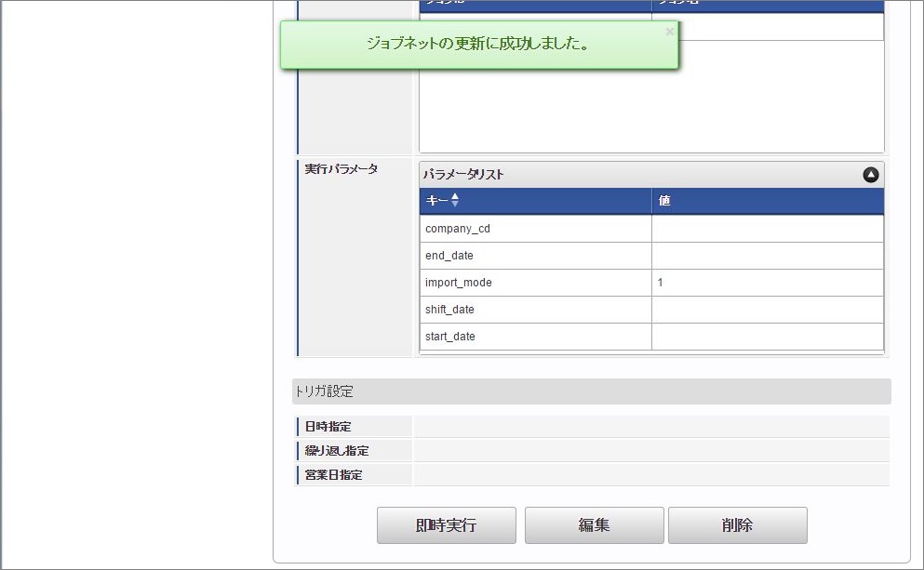Click the 編集 button
The height and width of the screenshot is (570, 924).
point(595,524)
